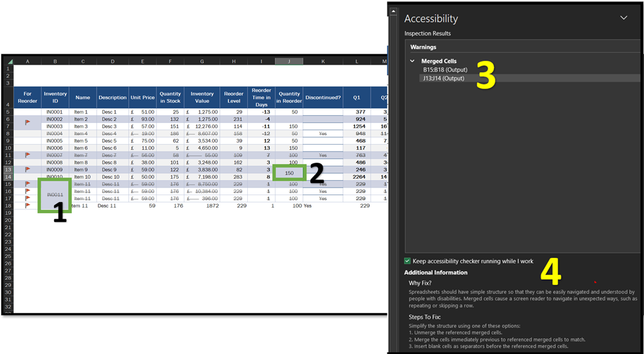Click the Inventory ID header cell
The image size is (644, 354).
(55, 97)
